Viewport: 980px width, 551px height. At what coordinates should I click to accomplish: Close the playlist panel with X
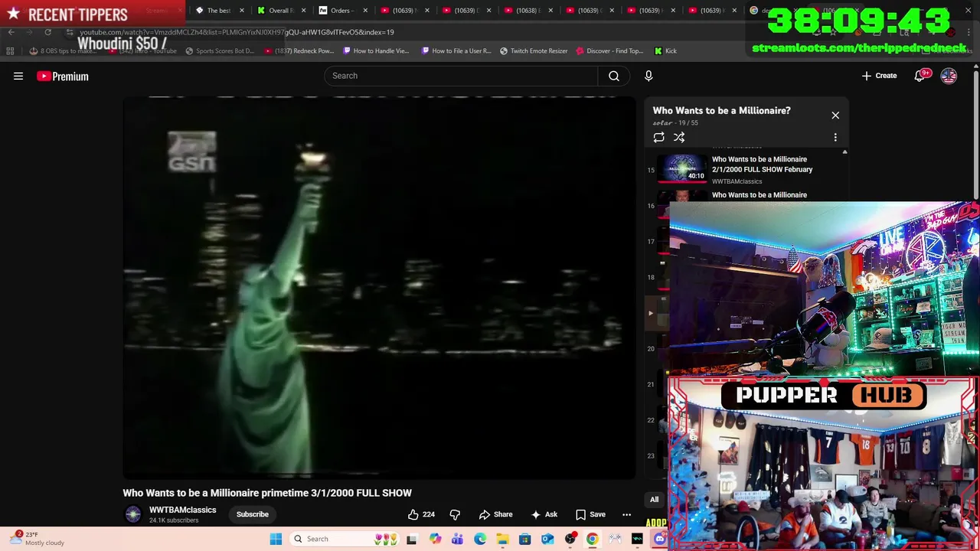point(835,116)
